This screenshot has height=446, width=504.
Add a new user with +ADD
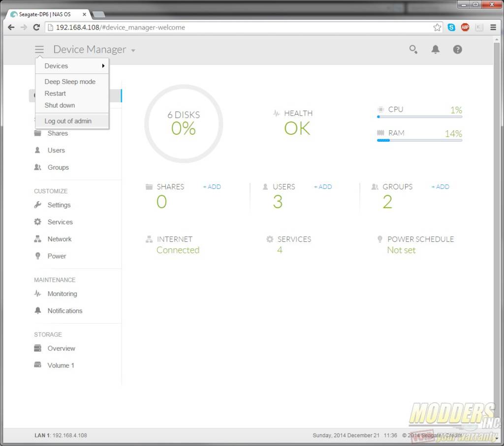pyautogui.click(x=323, y=186)
